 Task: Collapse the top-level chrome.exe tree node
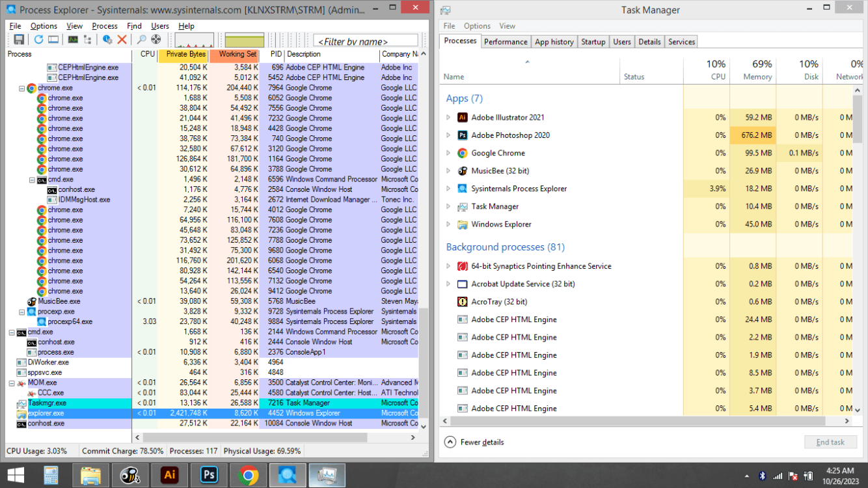(x=21, y=88)
